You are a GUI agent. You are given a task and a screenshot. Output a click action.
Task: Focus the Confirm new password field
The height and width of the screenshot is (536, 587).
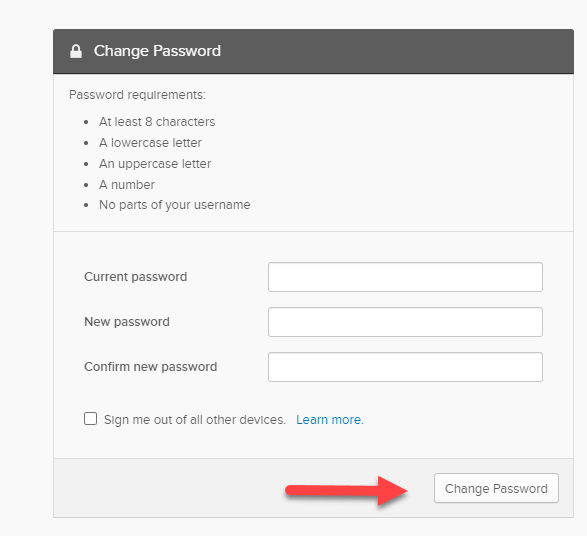pos(405,367)
